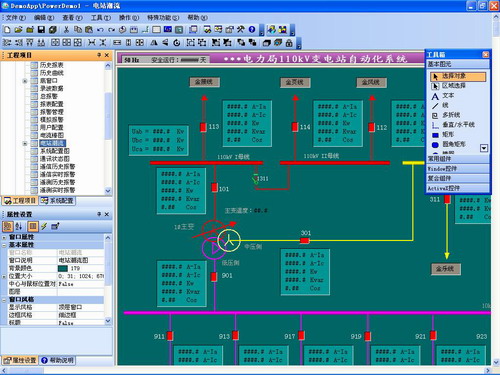Screen dimensions: 500x375
Task: Click the blue help question mark icon
Action: tap(252, 30)
